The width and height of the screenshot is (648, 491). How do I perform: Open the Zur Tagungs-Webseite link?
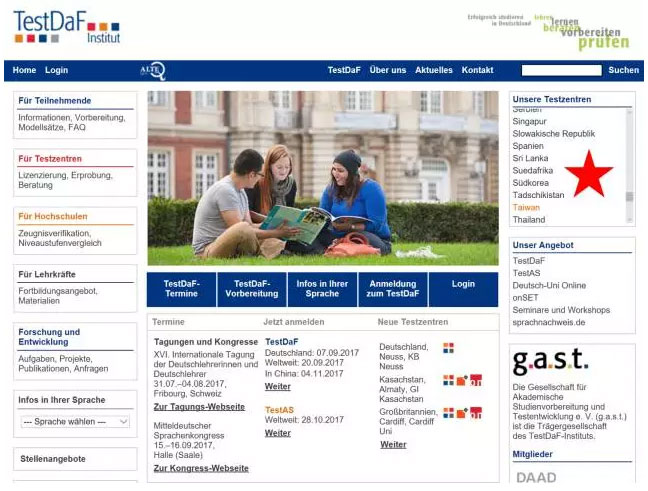coord(199,407)
